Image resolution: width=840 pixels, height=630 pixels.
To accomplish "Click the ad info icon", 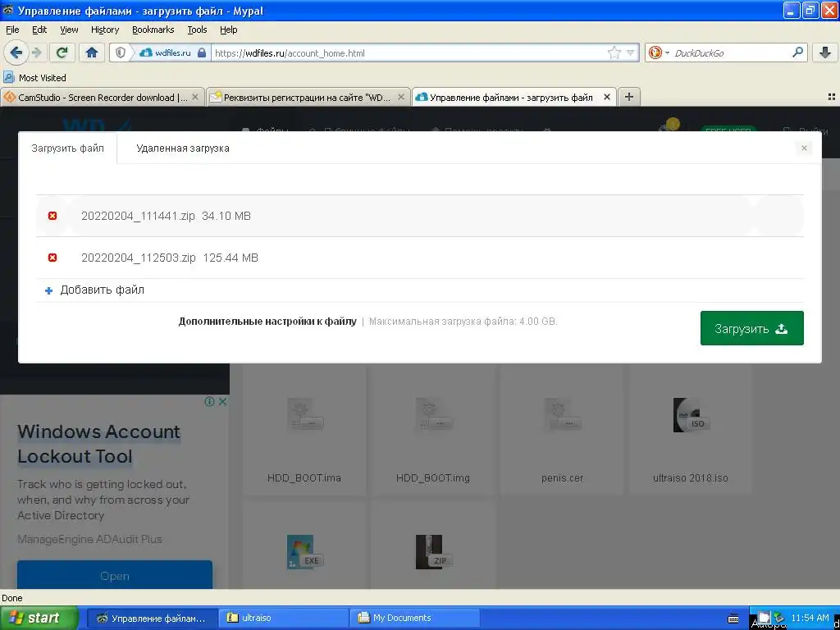I will point(209,401).
